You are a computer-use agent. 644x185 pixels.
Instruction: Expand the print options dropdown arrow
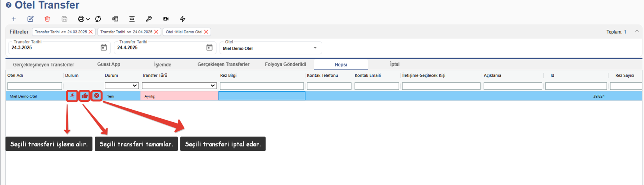(88, 19)
